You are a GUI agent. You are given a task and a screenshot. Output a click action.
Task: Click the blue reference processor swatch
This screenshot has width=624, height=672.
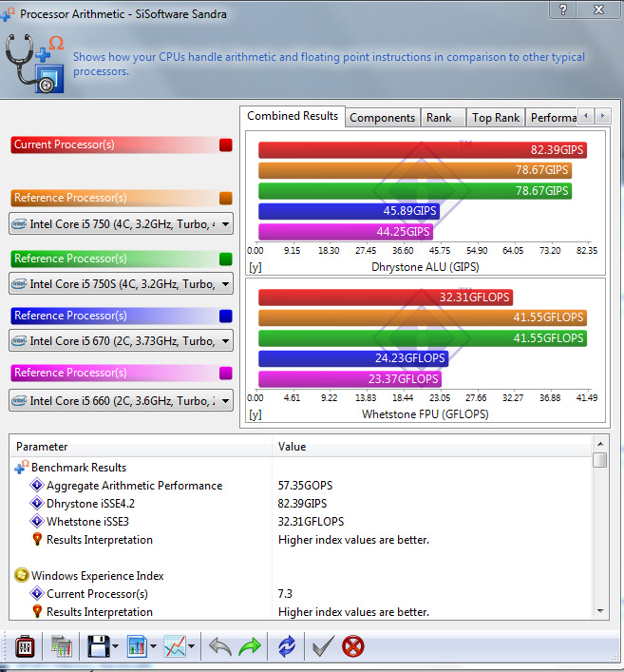coord(226,316)
